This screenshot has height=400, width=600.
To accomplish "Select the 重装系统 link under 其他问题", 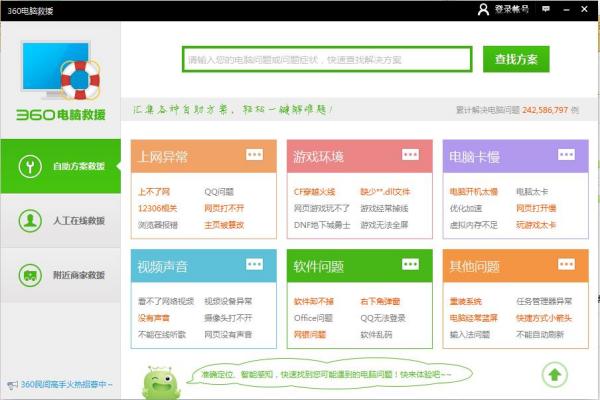I will pyautogui.click(x=466, y=301).
